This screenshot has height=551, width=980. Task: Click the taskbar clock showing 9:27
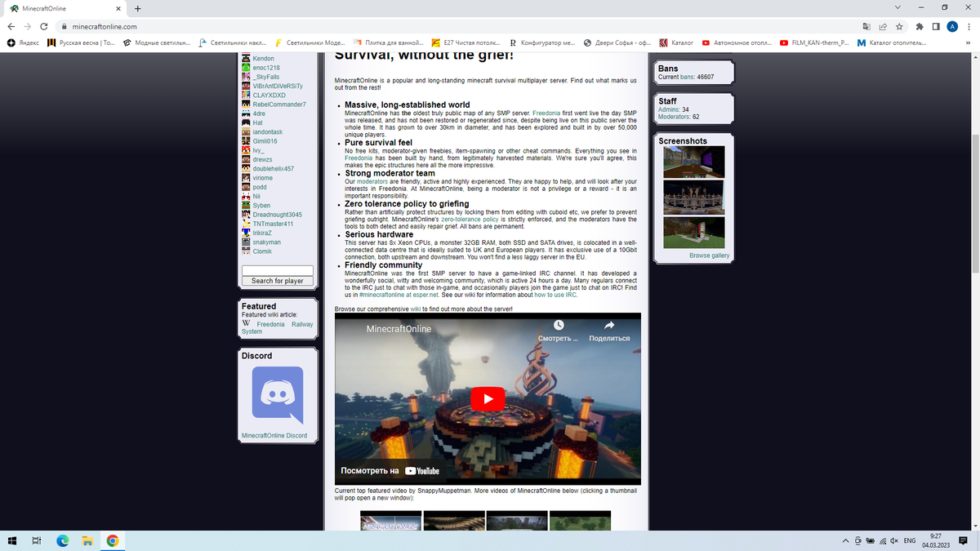(936, 540)
